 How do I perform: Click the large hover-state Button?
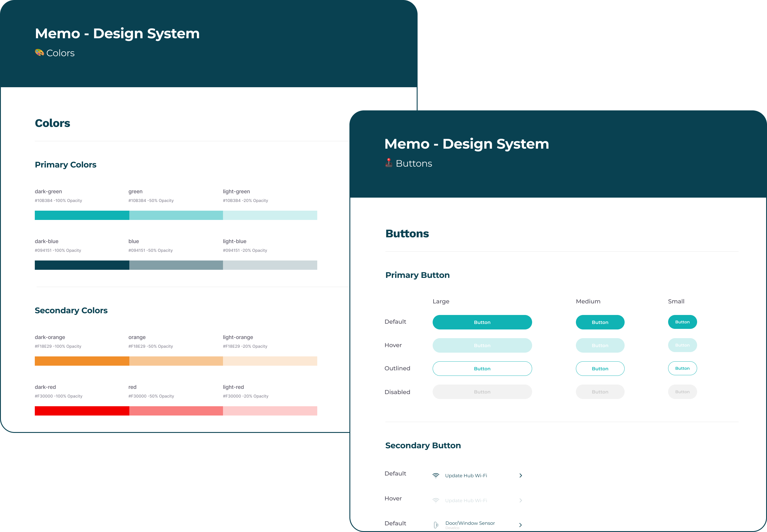(482, 345)
